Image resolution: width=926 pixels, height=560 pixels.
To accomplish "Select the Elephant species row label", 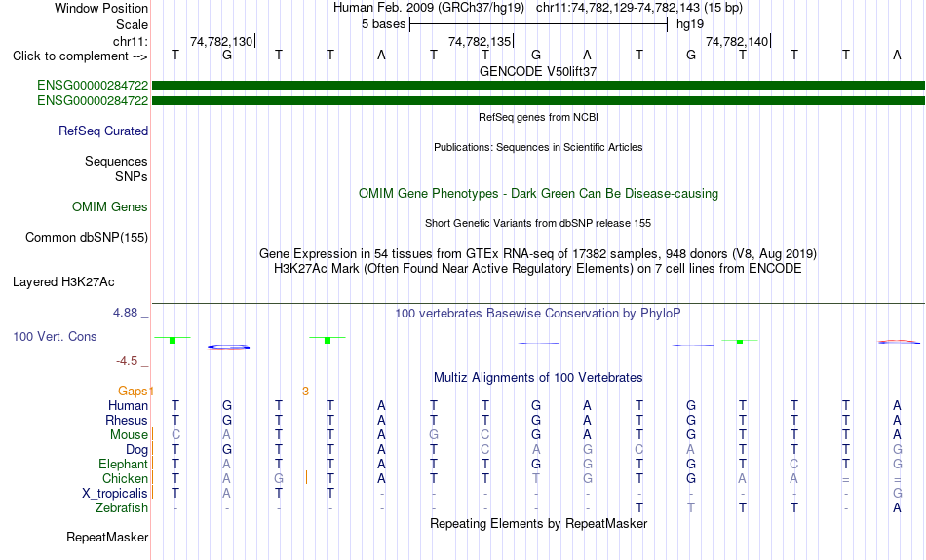I will 123,465.
